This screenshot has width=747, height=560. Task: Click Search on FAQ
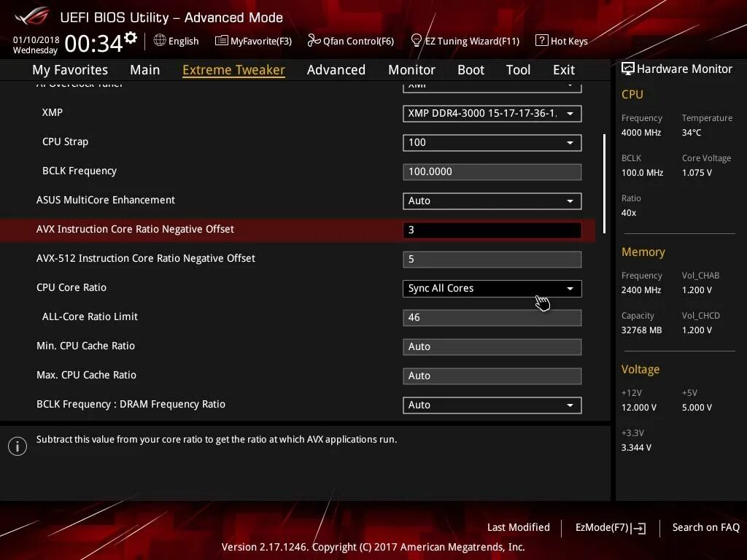[x=705, y=527]
